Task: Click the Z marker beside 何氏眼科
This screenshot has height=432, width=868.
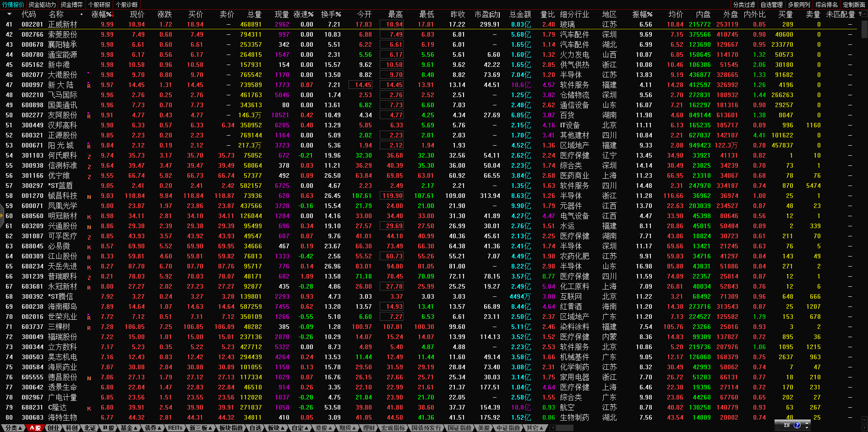Action: 89,156
